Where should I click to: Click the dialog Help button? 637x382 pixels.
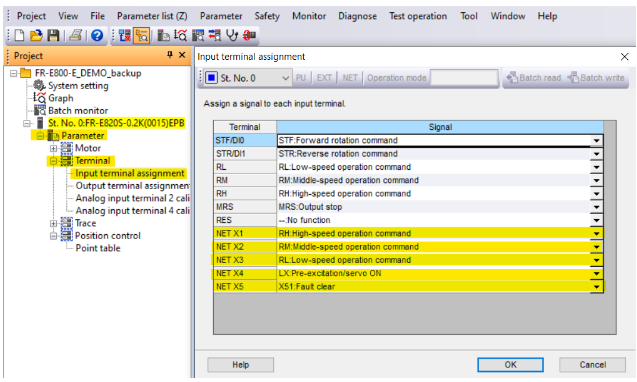coord(240,365)
